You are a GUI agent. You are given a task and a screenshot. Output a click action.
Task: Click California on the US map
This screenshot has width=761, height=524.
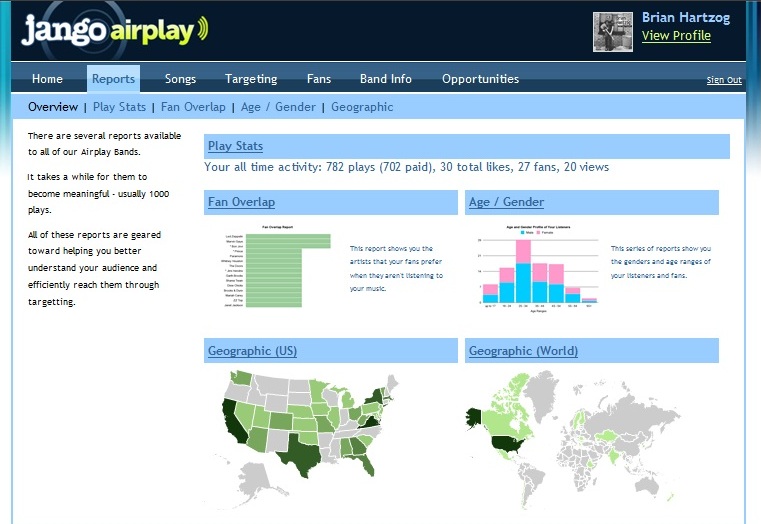[234, 423]
